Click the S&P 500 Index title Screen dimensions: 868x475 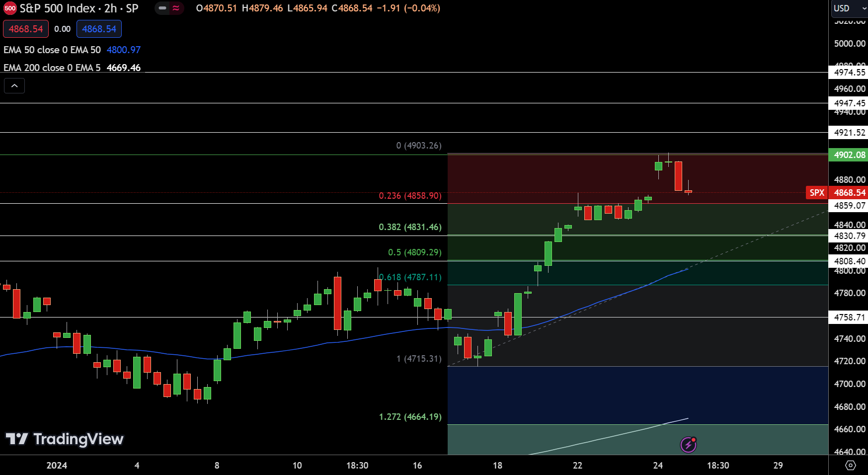[x=58, y=8]
